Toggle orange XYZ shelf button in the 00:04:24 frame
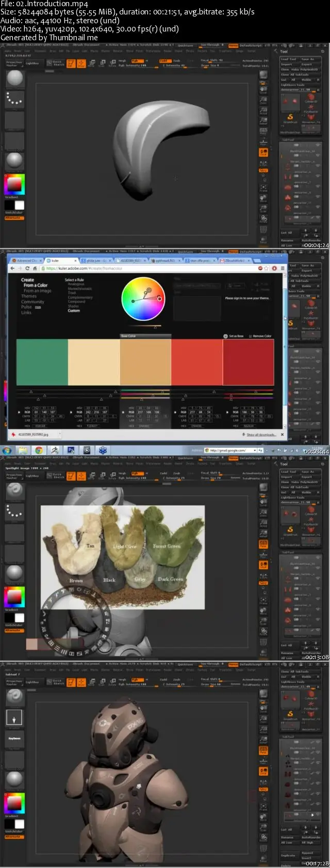 pos(263,170)
